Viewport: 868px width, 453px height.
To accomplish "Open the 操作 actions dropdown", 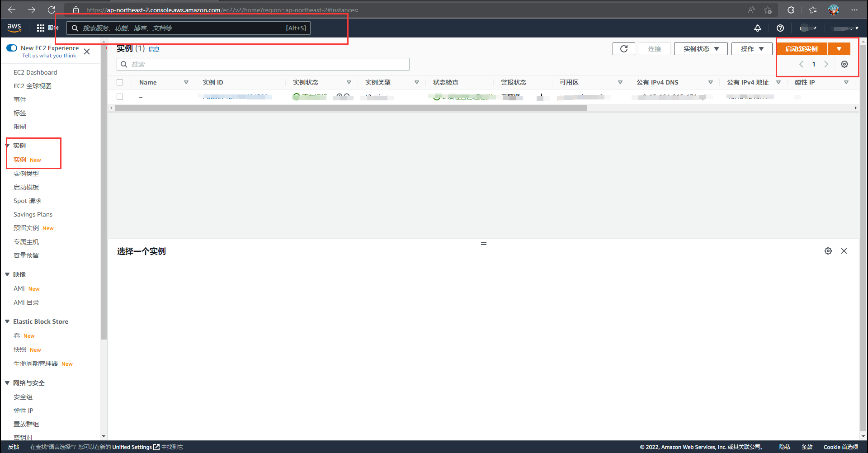I will [752, 49].
